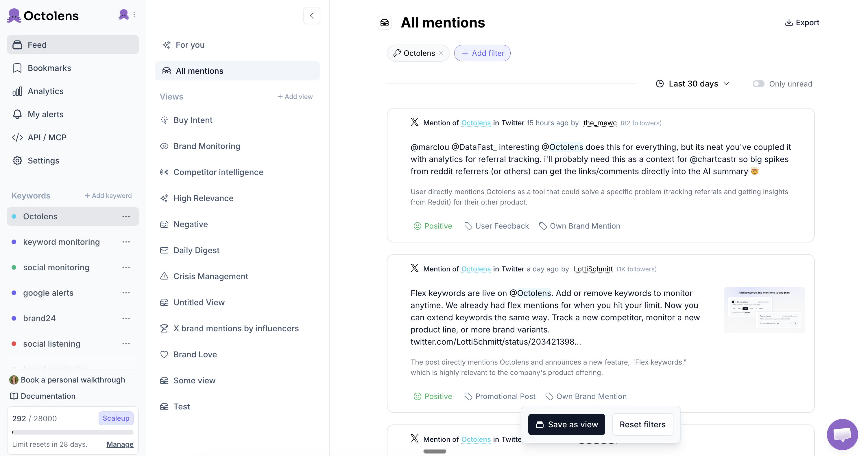Open the Flex keywords tweet image thumbnail
This screenshot has height=456, width=868.
coord(764,310)
